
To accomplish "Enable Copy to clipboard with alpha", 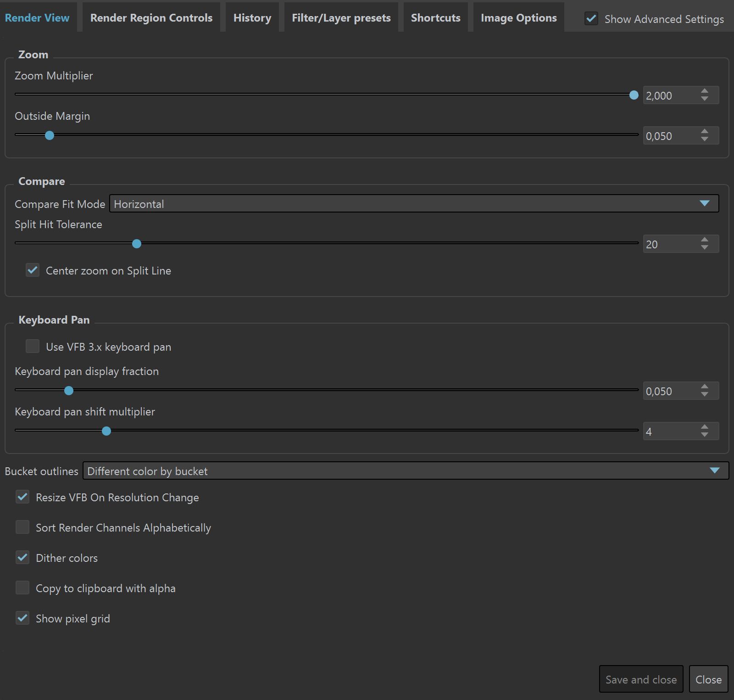I will click(22, 588).
